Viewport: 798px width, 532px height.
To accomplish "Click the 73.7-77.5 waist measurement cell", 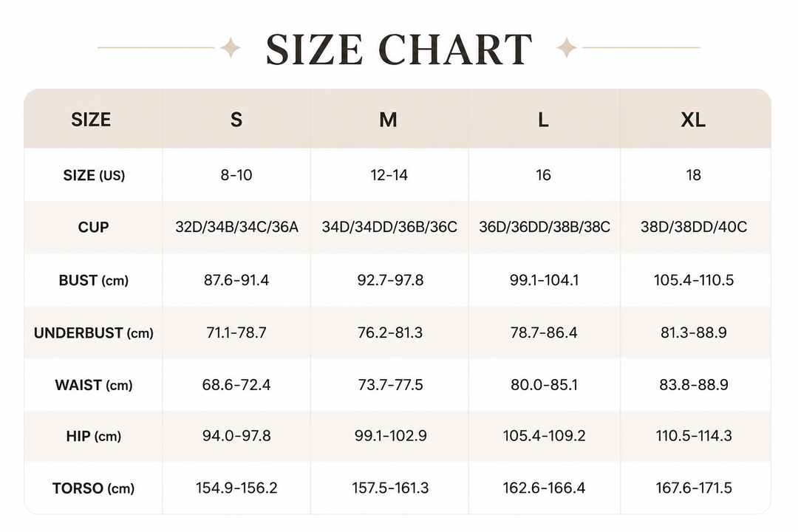I will coord(390,385).
